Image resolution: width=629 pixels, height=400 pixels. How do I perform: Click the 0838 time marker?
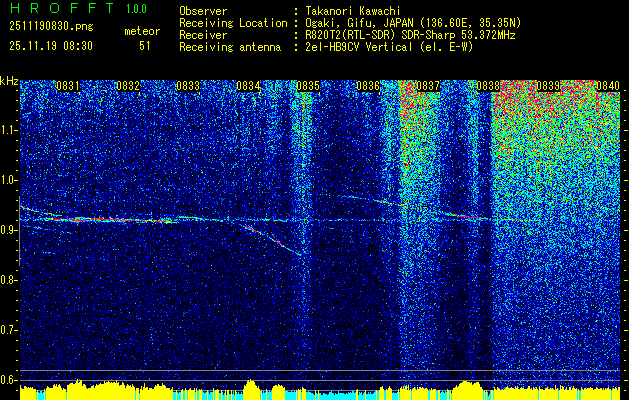(488, 86)
